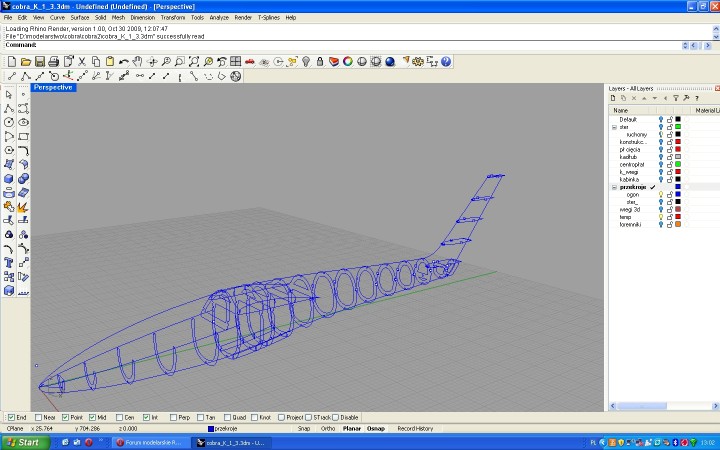Change the przekroje layer blue color swatch
This screenshot has height=450, width=720.
point(678,187)
